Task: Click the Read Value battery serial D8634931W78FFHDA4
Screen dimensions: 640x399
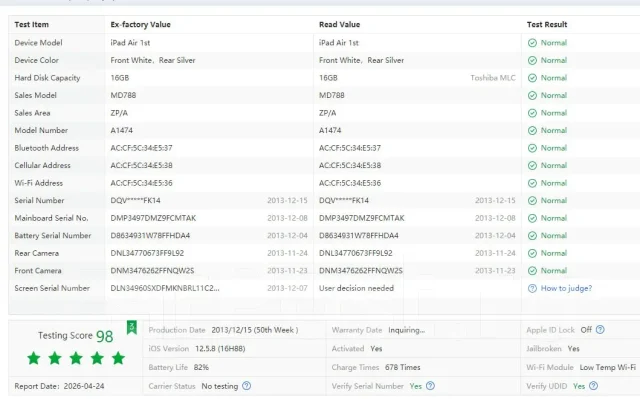Action: (359, 236)
